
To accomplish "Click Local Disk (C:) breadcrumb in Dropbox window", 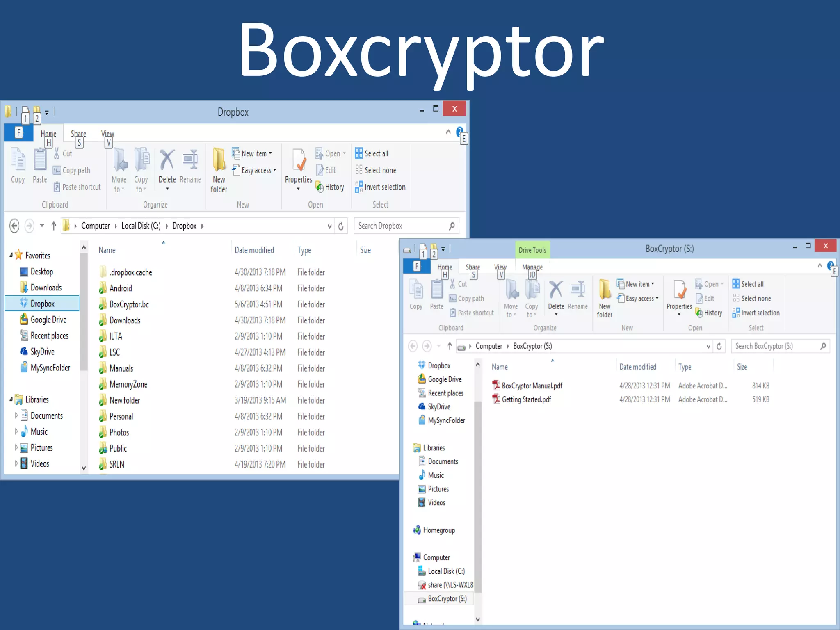I will point(141,226).
